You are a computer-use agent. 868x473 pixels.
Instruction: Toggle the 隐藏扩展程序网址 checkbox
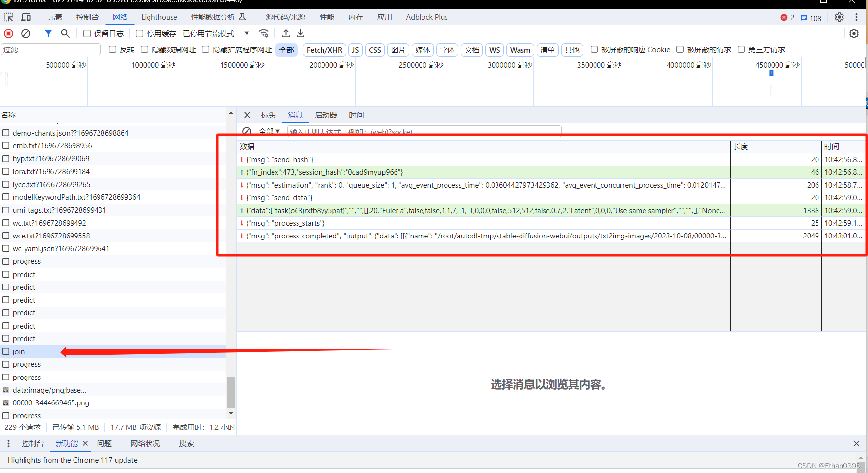[x=206, y=49]
